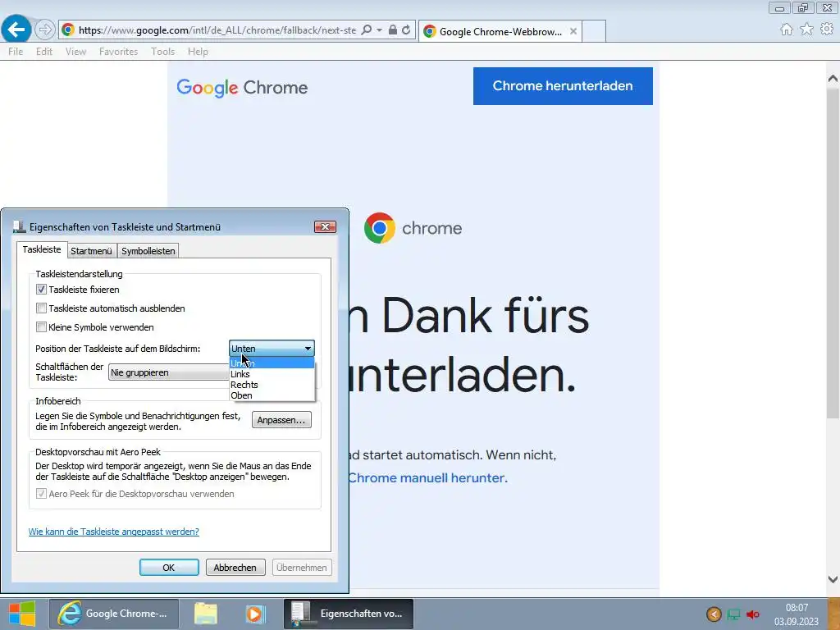Open Tools gear icon in Internet Explorer
The width and height of the screenshot is (840, 630).
(827, 29)
